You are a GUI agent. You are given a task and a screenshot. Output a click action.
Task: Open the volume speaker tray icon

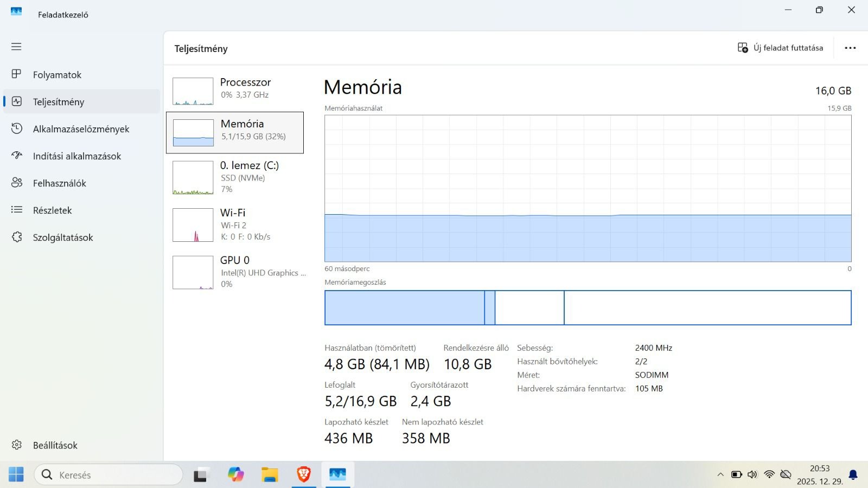point(752,475)
